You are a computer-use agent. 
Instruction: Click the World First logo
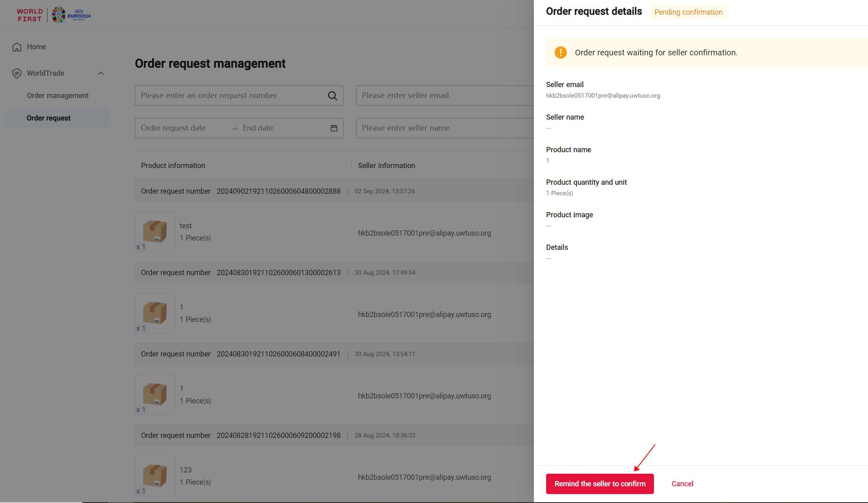pos(30,15)
